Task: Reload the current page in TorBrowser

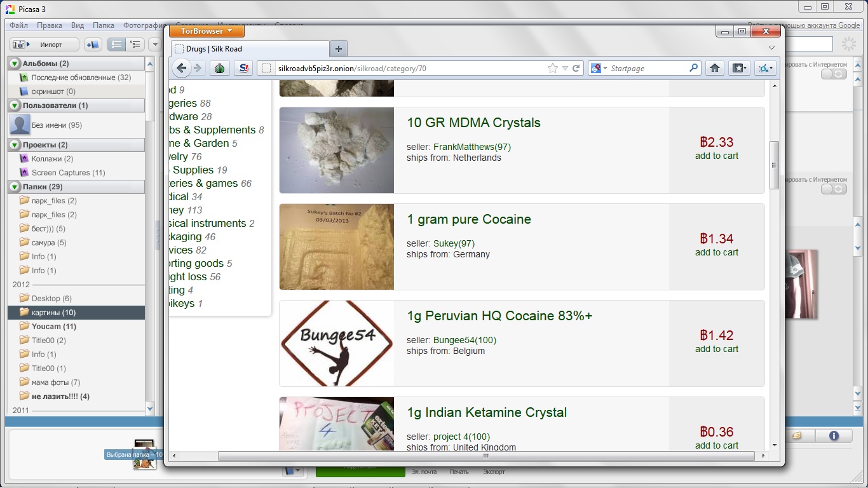Action: pyautogui.click(x=576, y=68)
